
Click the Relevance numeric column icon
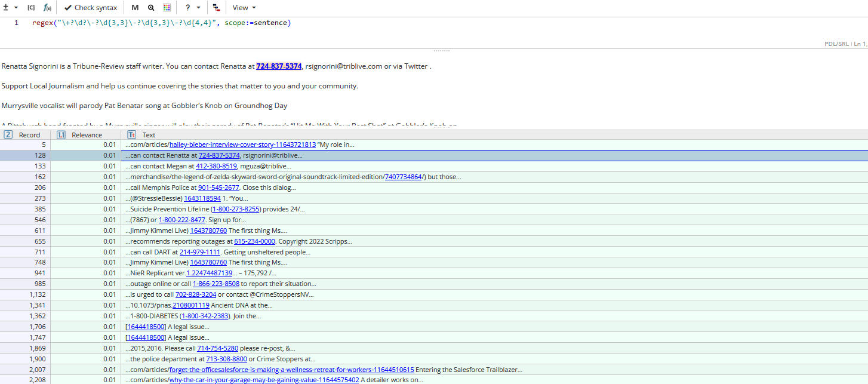tap(61, 135)
